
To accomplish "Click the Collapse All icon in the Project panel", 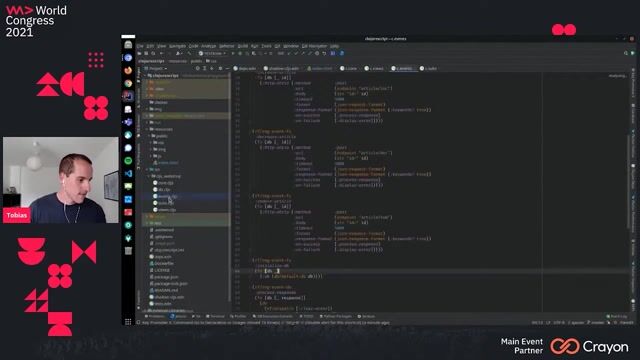I will pos(211,69).
